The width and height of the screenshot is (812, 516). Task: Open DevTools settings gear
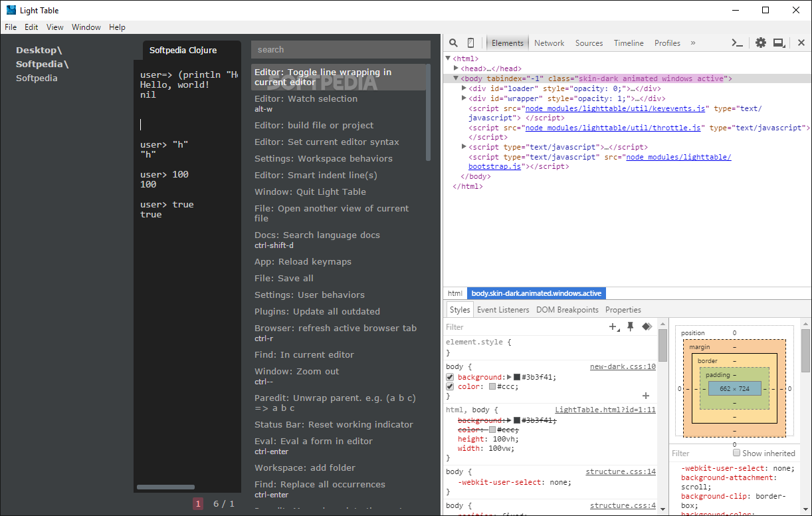761,43
